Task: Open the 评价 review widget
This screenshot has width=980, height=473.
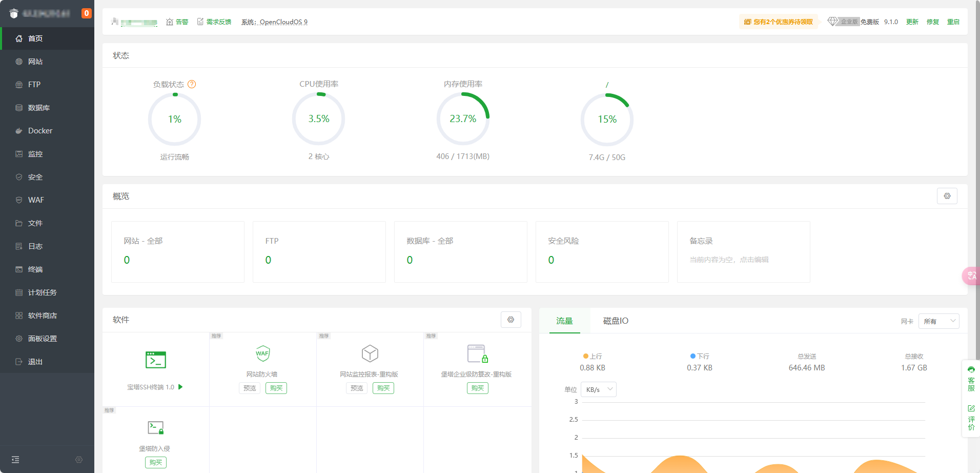Action: (971, 418)
